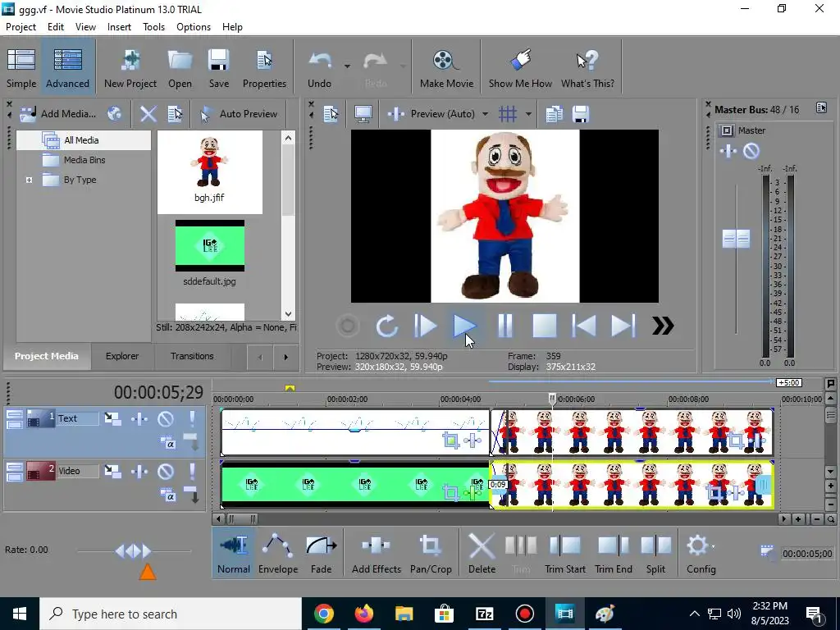Image resolution: width=840 pixels, height=630 pixels.
Task: Switch to Project Media tab
Action: pos(46,356)
